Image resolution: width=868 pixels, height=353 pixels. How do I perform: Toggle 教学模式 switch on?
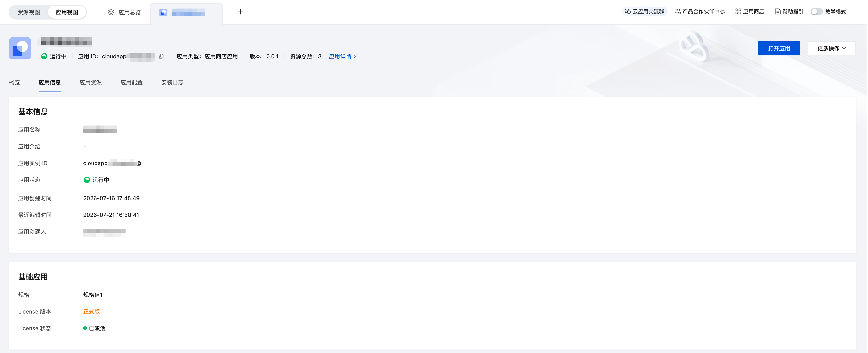(816, 11)
